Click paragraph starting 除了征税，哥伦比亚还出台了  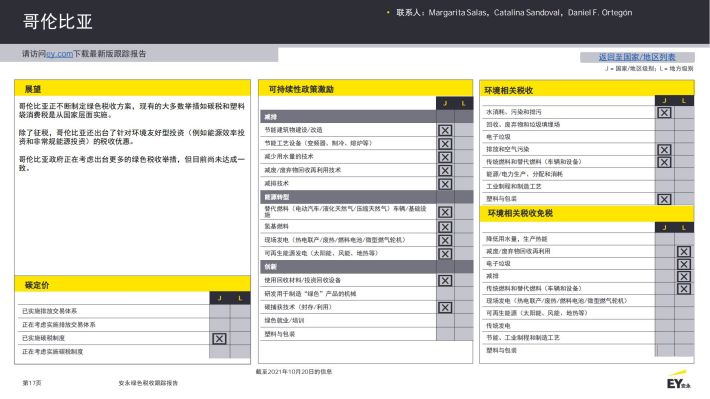pos(132,137)
